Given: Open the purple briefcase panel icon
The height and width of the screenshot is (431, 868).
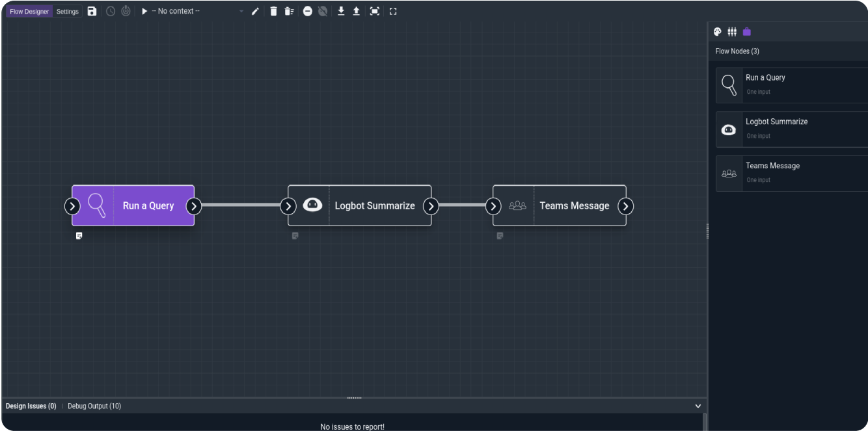Looking at the screenshot, I should tap(746, 31).
